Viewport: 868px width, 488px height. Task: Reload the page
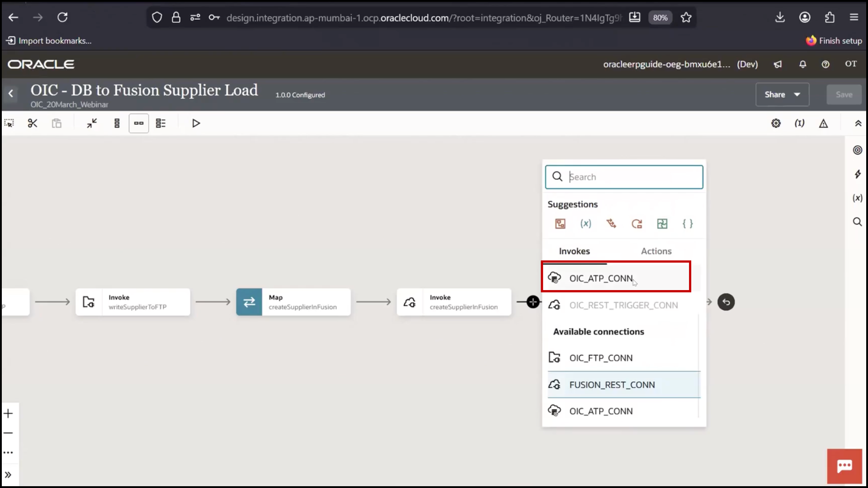pyautogui.click(x=62, y=17)
